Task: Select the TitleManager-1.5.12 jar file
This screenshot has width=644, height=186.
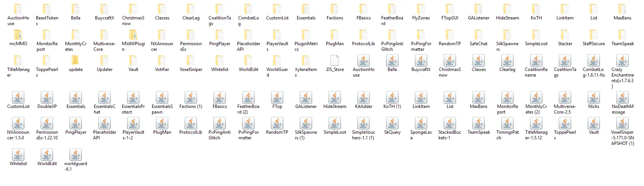Action: click(x=536, y=129)
